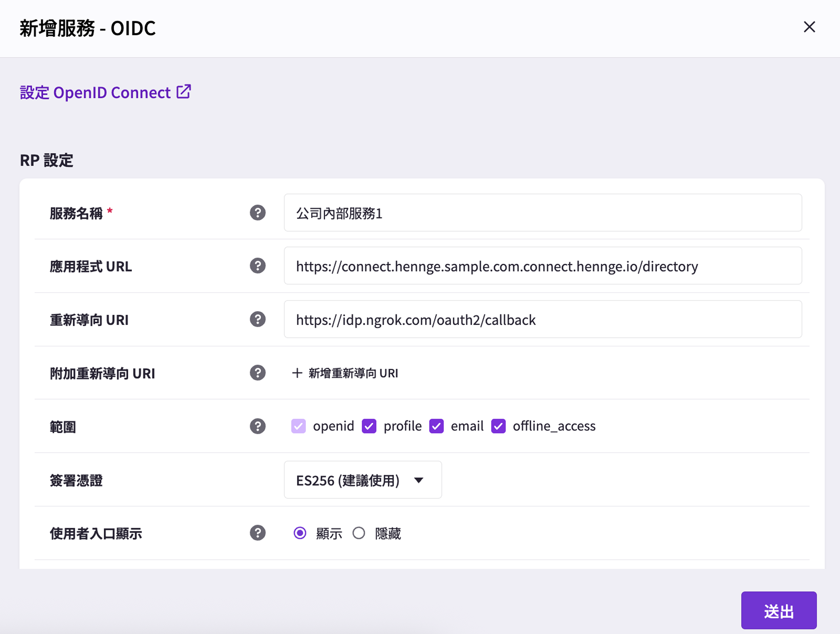Click the plus icon for adding redirect URI

click(297, 373)
